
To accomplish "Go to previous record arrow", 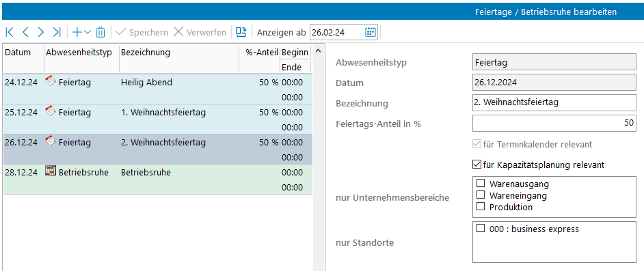I will [25, 32].
